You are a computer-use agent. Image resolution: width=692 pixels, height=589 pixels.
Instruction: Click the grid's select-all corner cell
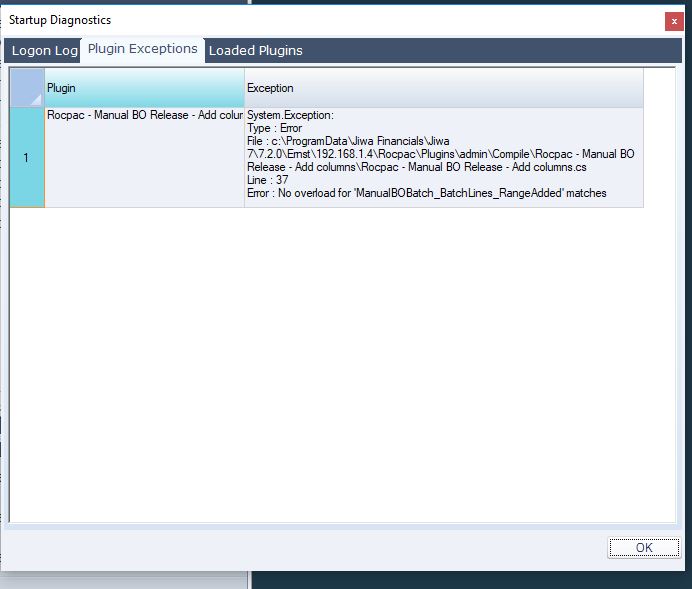point(27,88)
